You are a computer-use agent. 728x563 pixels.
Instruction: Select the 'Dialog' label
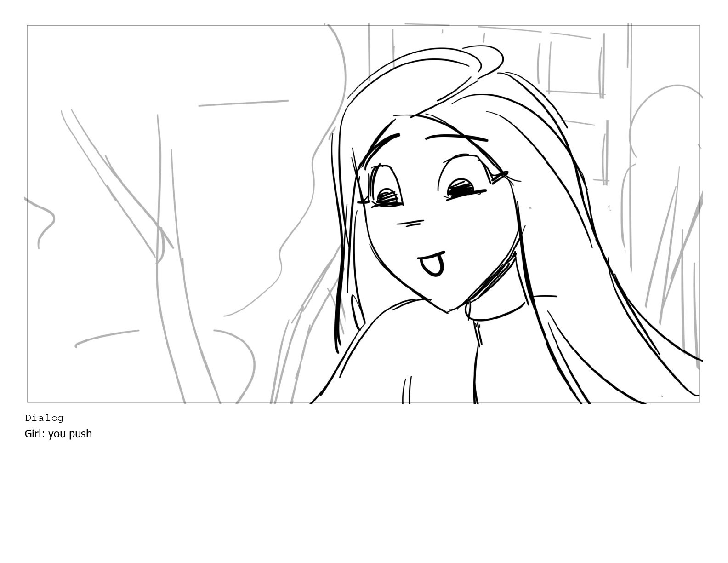tap(44, 418)
